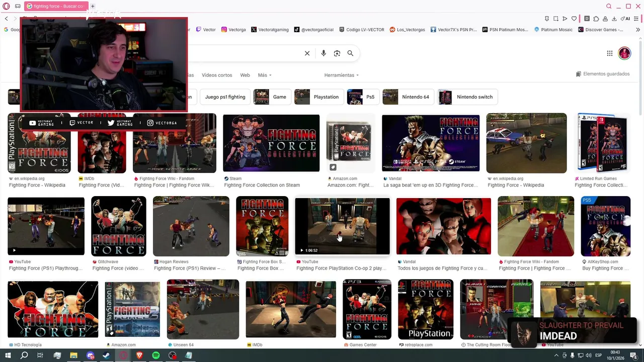Add page to bookmarks with heart icon
Screen dimensions: 644x362
574,19
